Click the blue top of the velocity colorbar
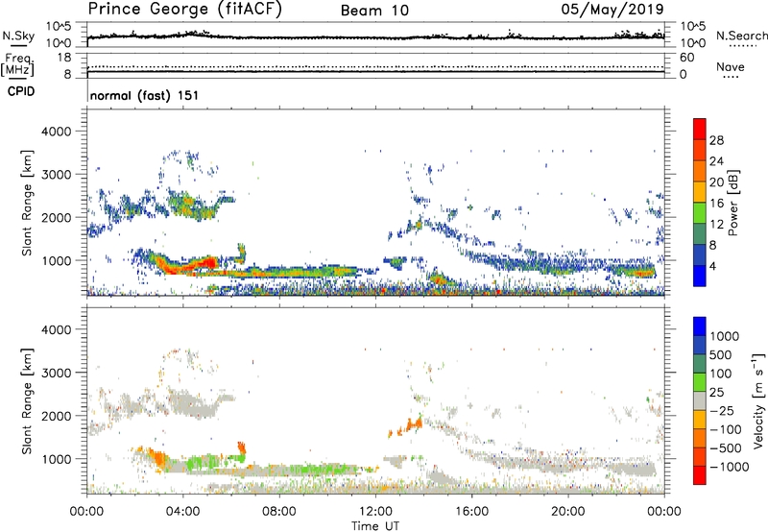The height and width of the screenshot is (532, 768). [x=700, y=326]
